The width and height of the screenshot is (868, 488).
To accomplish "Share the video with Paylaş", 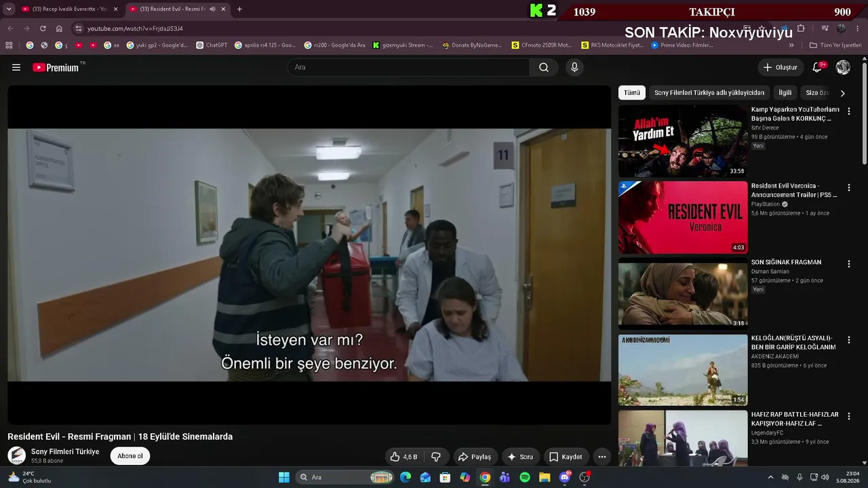I will click(474, 457).
